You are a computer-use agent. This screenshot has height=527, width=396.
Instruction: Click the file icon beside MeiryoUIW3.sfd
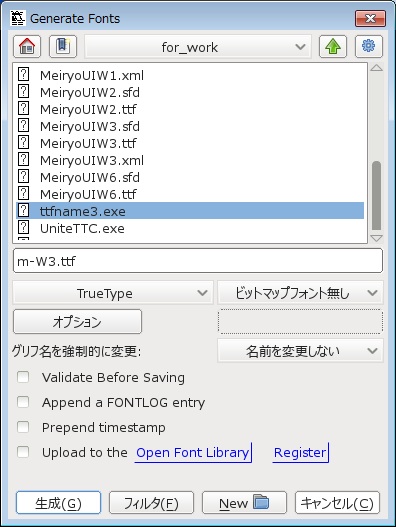(23, 125)
